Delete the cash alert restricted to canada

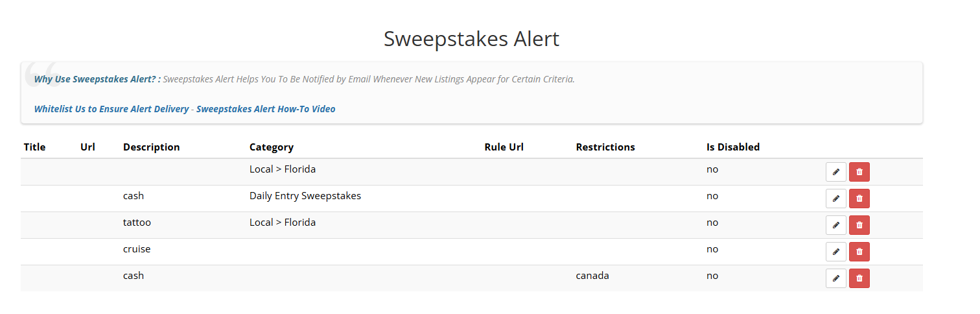point(859,278)
